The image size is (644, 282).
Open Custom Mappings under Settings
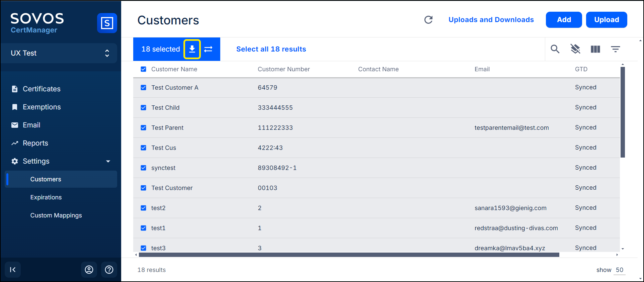click(x=56, y=215)
